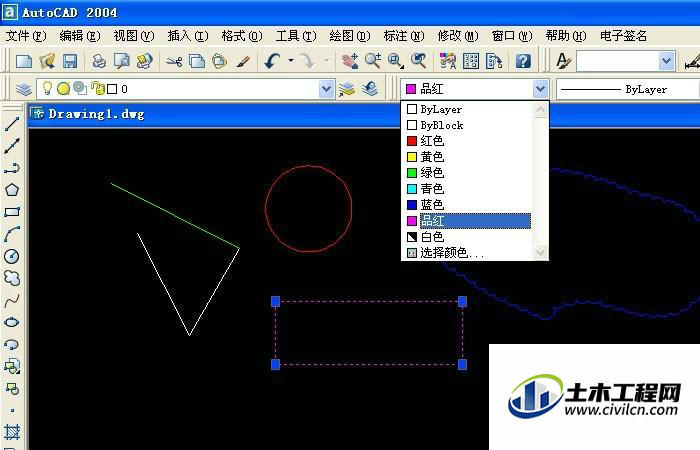Click the Publish icon
The width and height of the screenshot is (700, 450).
pyautogui.click(x=144, y=61)
